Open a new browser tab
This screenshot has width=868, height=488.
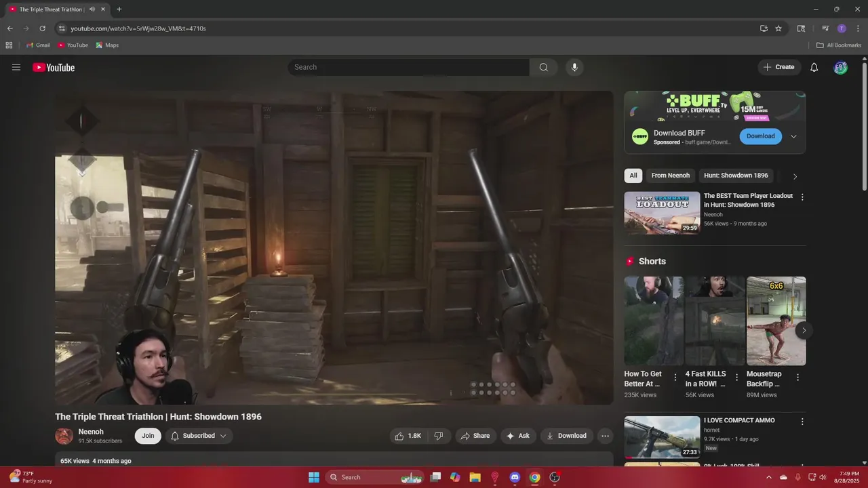(119, 9)
